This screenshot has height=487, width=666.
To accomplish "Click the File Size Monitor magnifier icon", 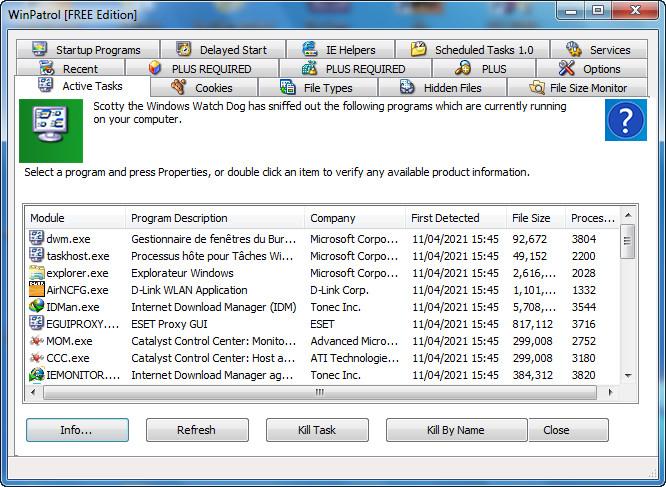I will (x=537, y=87).
